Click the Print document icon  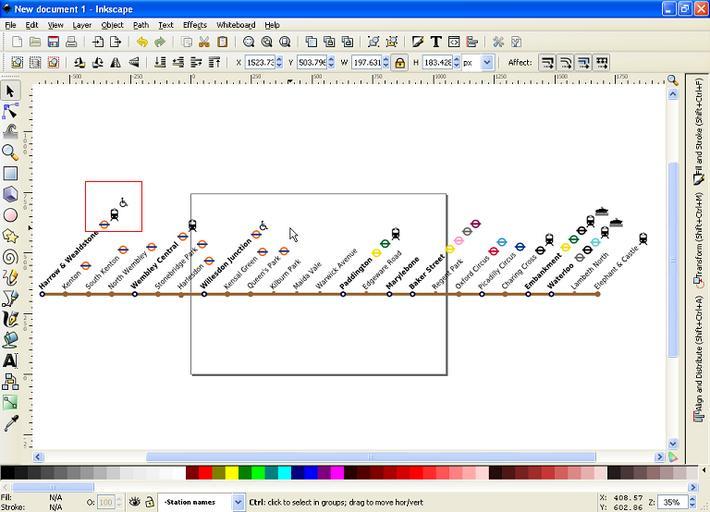coord(71,42)
